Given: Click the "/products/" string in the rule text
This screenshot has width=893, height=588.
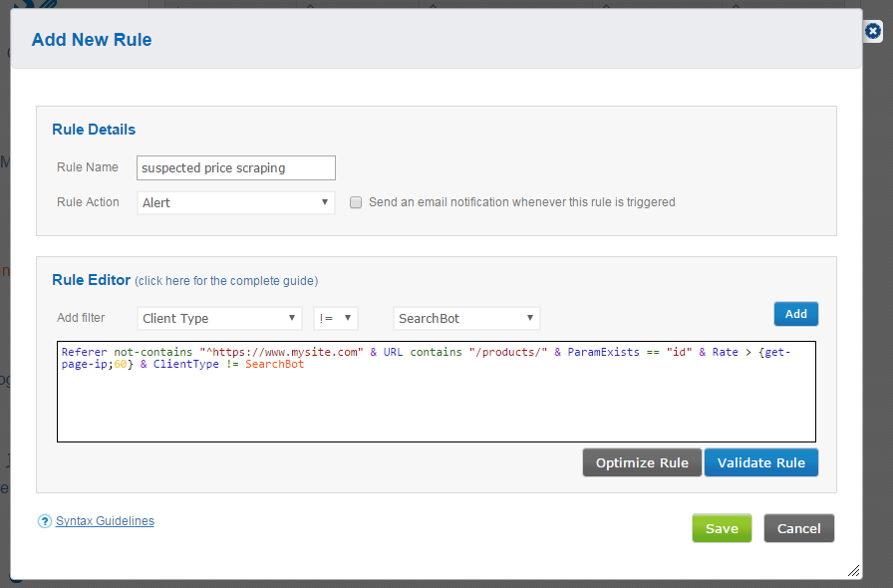Looking at the screenshot, I should [x=508, y=352].
